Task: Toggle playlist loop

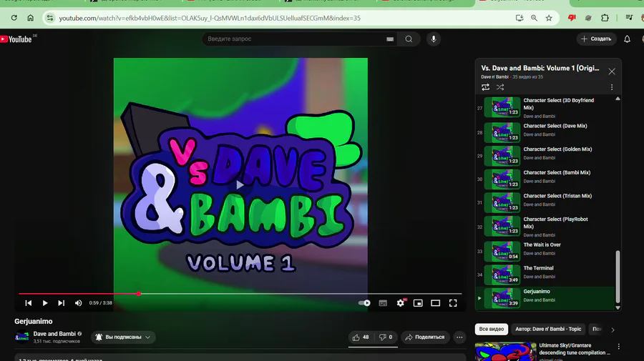Action: point(485,87)
